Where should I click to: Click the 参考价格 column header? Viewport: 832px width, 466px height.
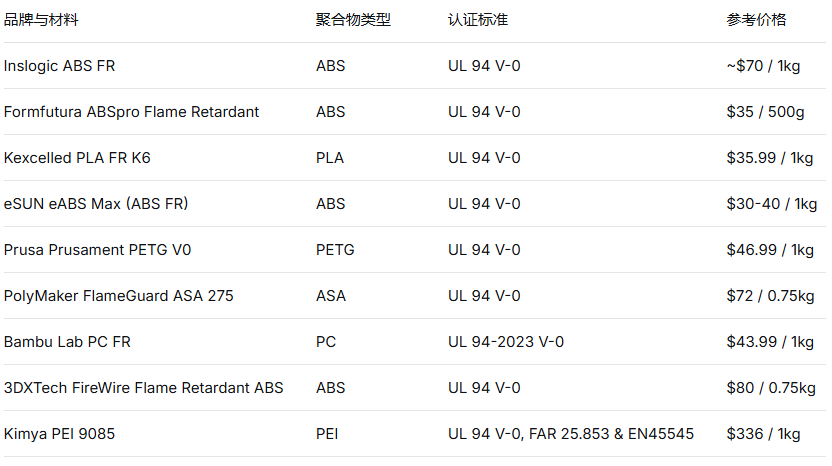(x=756, y=20)
